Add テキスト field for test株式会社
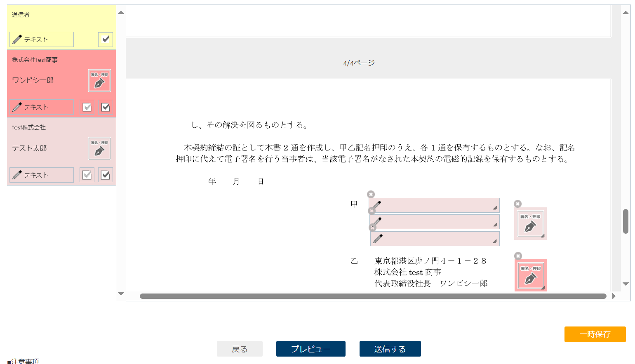 pyautogui.click(x=42, y=175)
